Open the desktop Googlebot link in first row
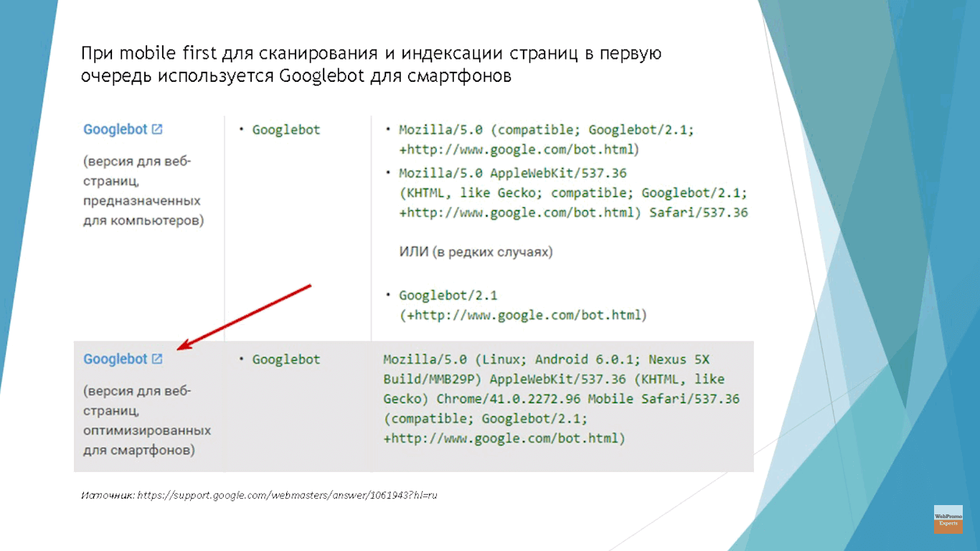 point(116,130)
